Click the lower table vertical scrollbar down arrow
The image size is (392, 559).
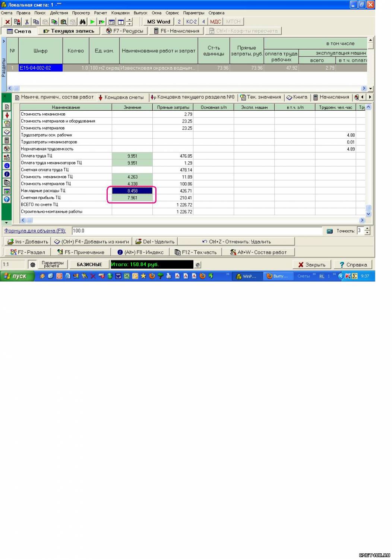(x=369, y=214)
